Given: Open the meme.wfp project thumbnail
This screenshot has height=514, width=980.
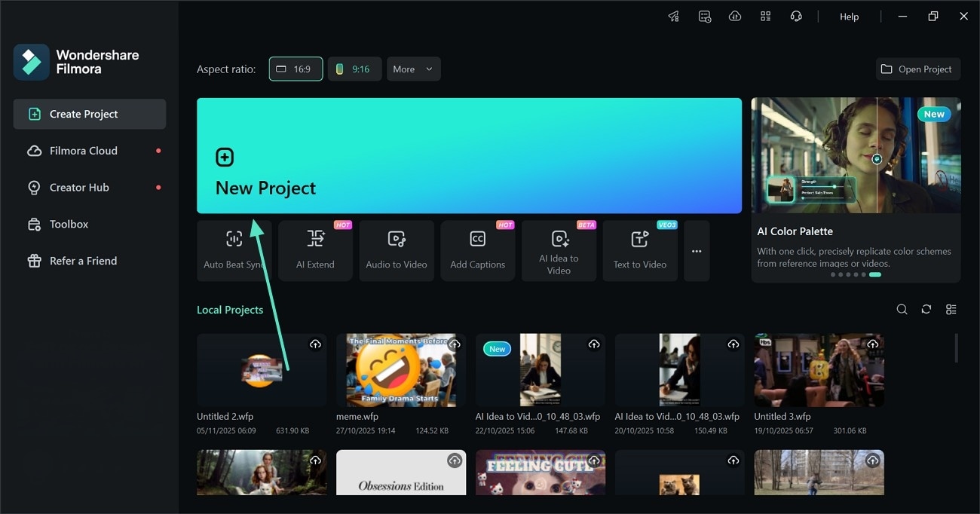Looking at the screenshot, I should pyautogui.click(x=401, y=370).
